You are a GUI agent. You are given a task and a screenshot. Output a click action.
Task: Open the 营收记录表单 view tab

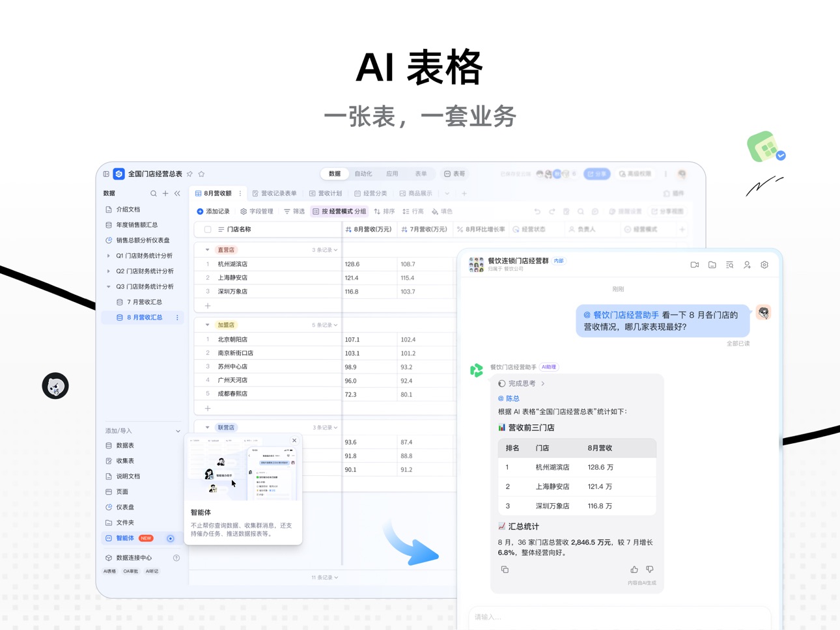274,193
